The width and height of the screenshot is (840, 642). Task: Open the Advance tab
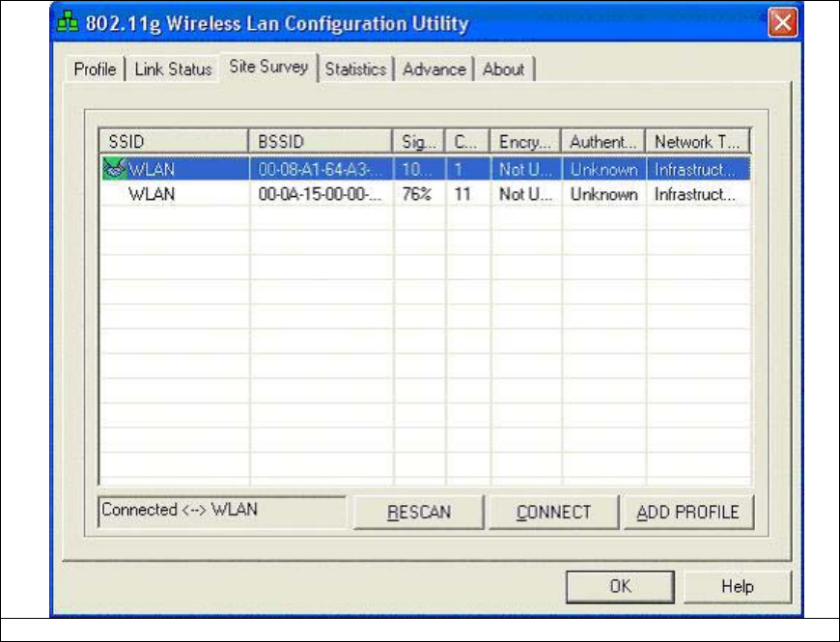(434, 70)
